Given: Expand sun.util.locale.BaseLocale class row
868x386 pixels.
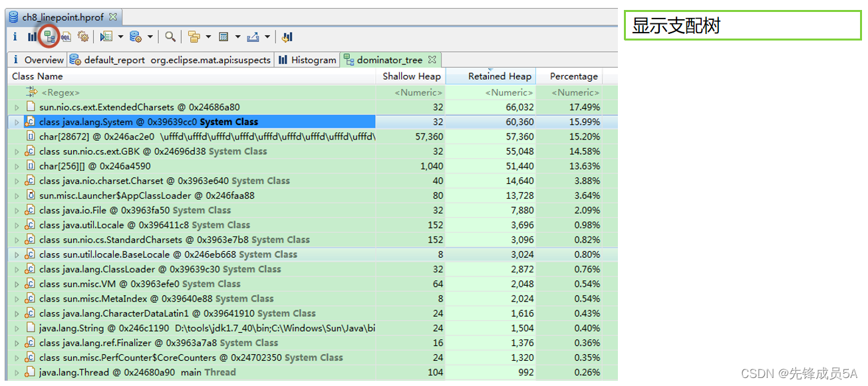Looking at the screenshot, I should 17,254.
